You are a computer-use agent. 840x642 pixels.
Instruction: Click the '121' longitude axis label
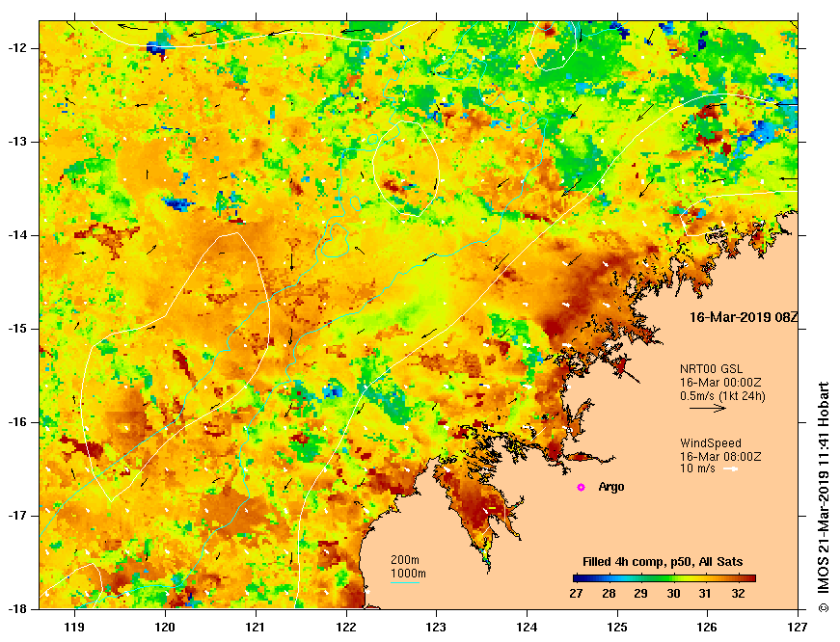click(x=256, y=628)
